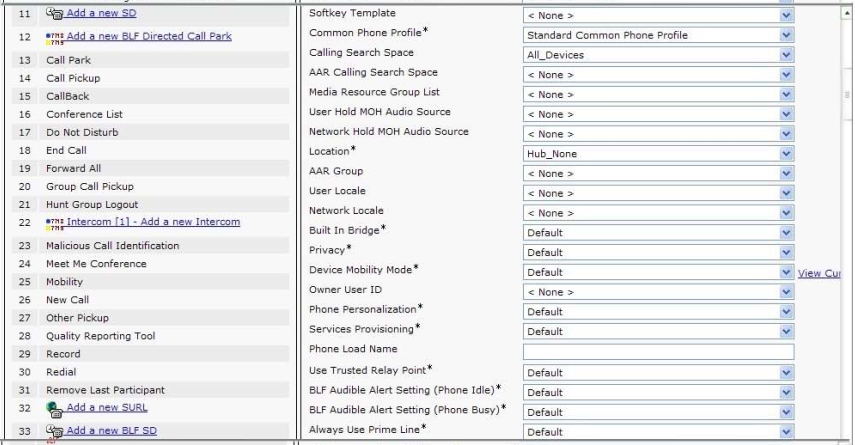Click the vertical scrollbar on the right edge
This screenshot has width=855, height=445.
[848, 200]
